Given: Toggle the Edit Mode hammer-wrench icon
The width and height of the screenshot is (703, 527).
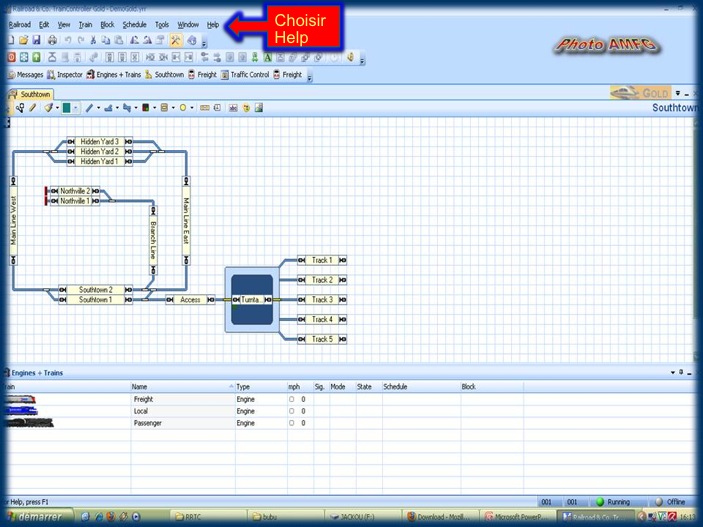Looking at the screenshot, I should pyautogui.click(x=175, y=40).
